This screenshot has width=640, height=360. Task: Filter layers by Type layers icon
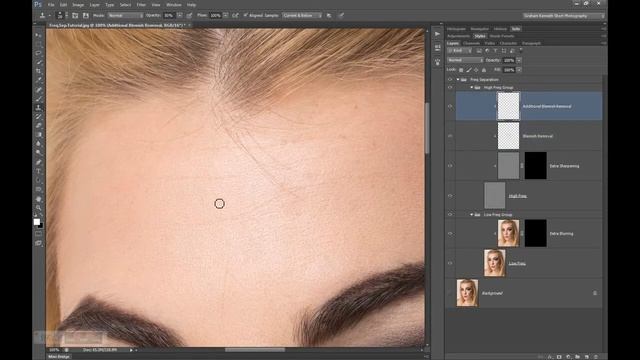point(495,51)
